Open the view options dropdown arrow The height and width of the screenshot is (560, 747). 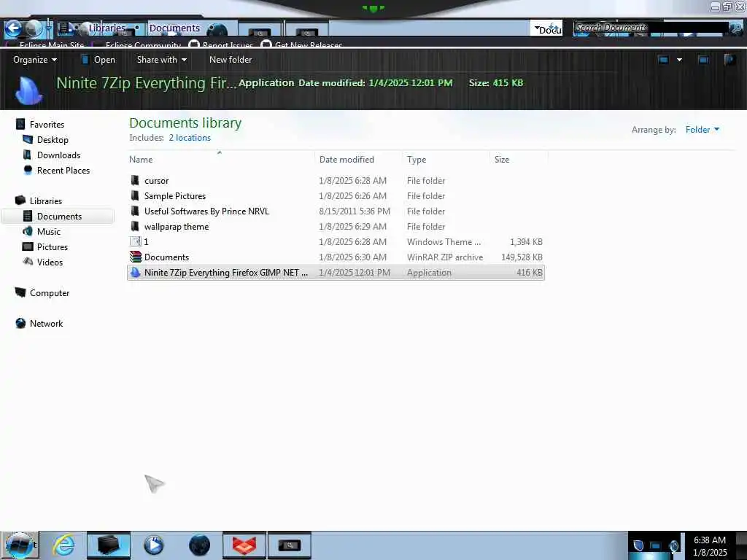click(679, 60)
